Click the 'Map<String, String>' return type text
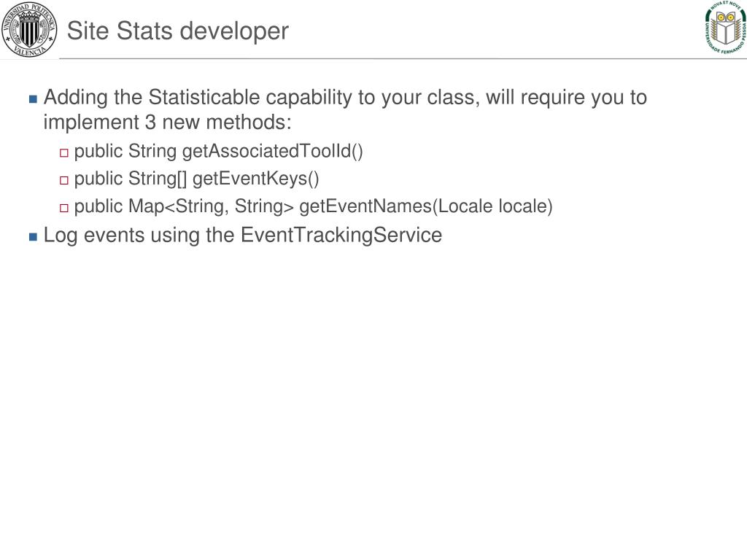 (211, 206)
